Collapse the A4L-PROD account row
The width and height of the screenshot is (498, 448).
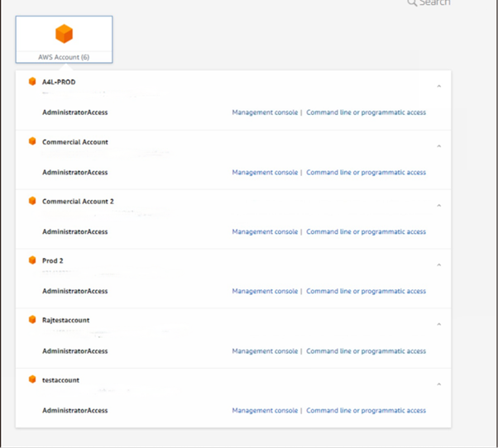[x=439, y=86]
